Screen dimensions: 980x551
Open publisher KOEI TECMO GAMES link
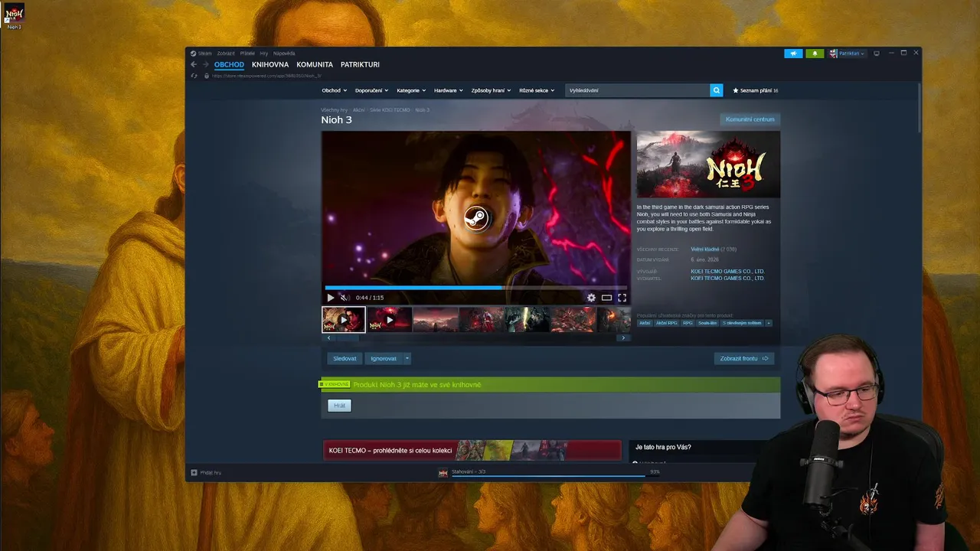tap(727, 279)
